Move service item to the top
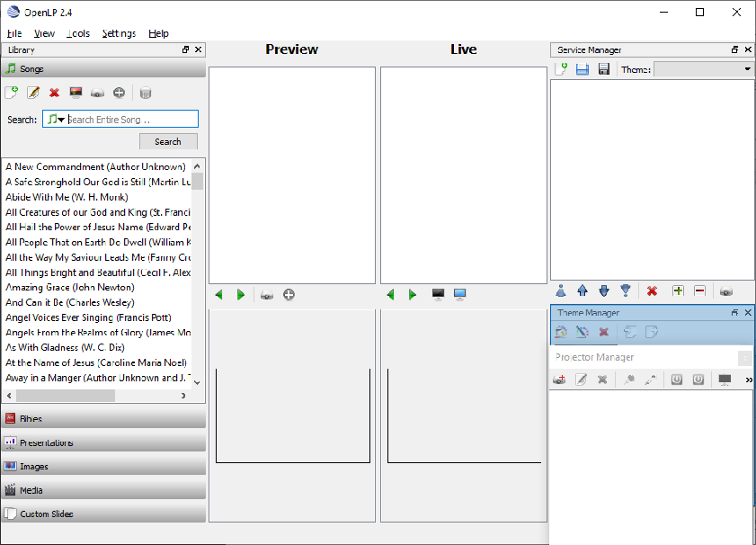The height and width of the screenshot is (545, 756). coord(561,290)
